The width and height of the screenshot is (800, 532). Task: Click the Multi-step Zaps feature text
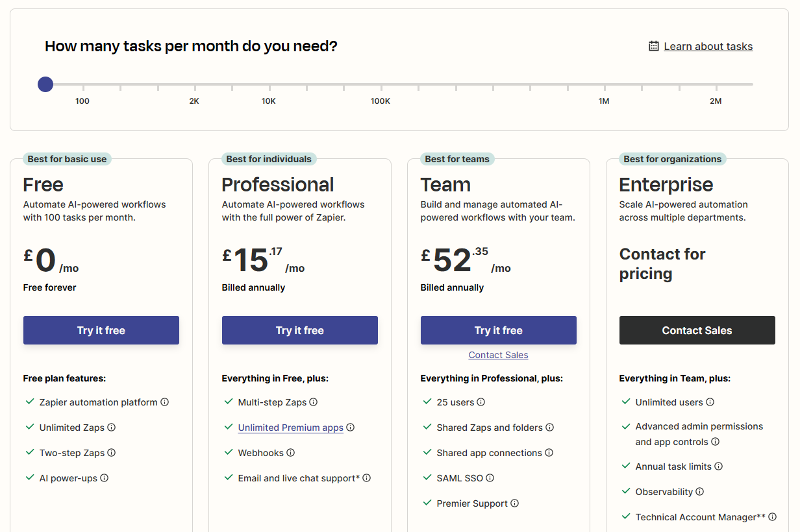pos(273,402)
